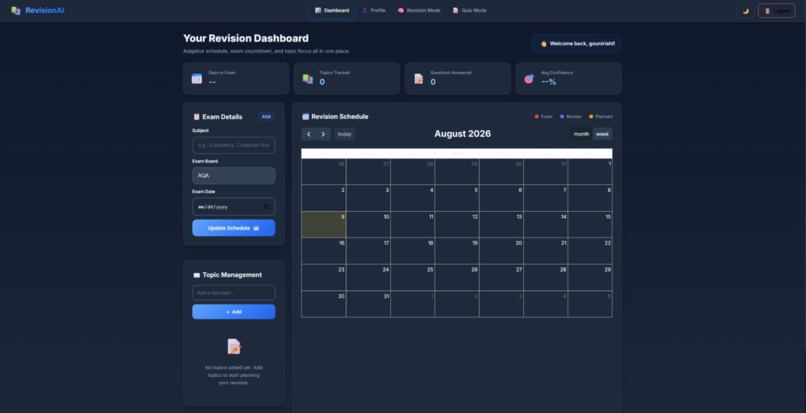Click the Topics Tracked value 0
806x413 pixels.
tap(322, 82)
